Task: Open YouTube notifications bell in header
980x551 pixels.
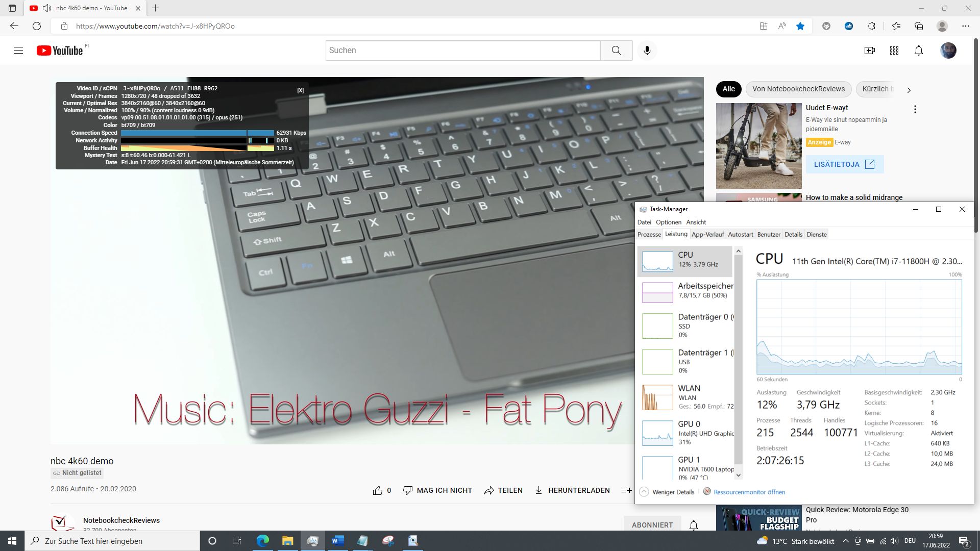Action: click(919, 51)
